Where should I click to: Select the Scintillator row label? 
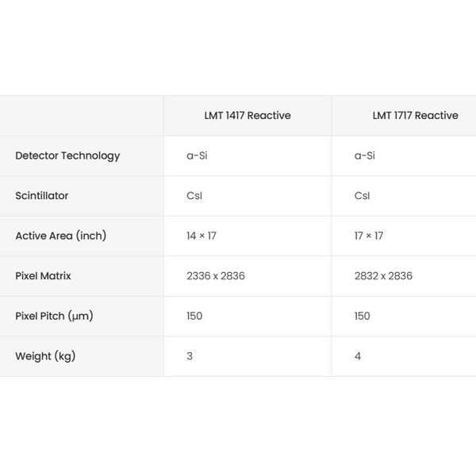pos(42,196)
